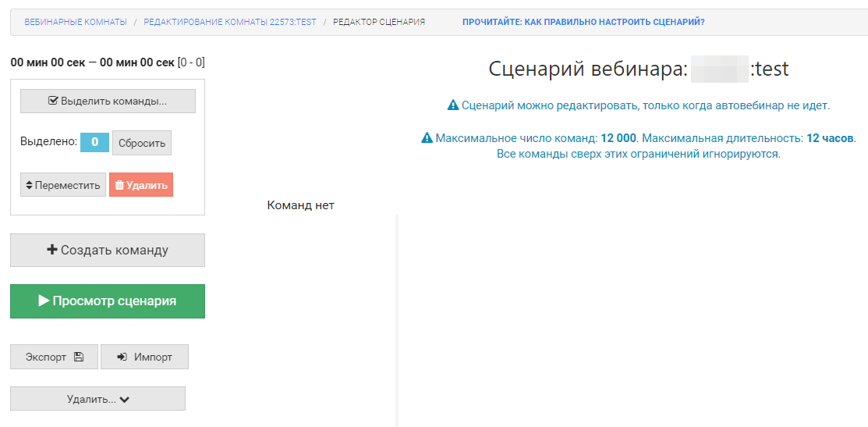Screen dimensions: 868x427
Task: Click the plus icon on Создать команду
Action: 52,251
